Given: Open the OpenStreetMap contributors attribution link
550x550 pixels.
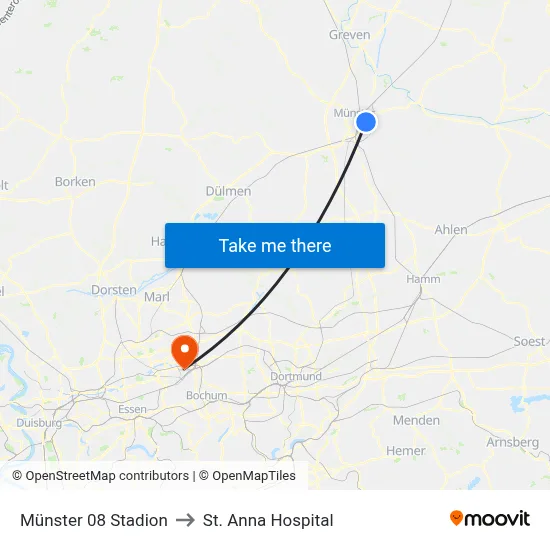Looking at the screenshot, I should [101, 476].
